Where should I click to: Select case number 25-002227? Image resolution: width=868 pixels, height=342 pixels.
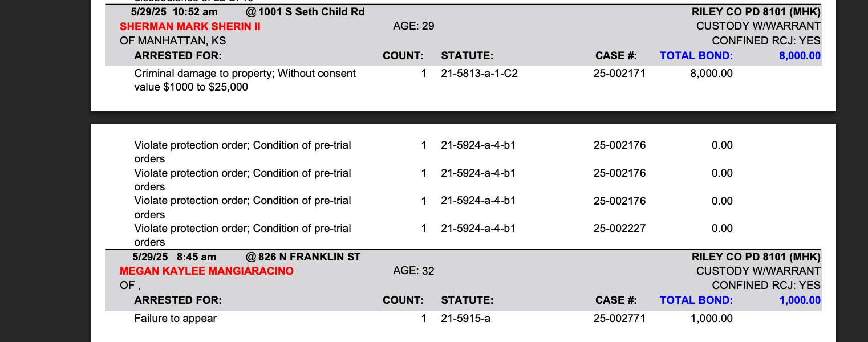coord(619,229)
